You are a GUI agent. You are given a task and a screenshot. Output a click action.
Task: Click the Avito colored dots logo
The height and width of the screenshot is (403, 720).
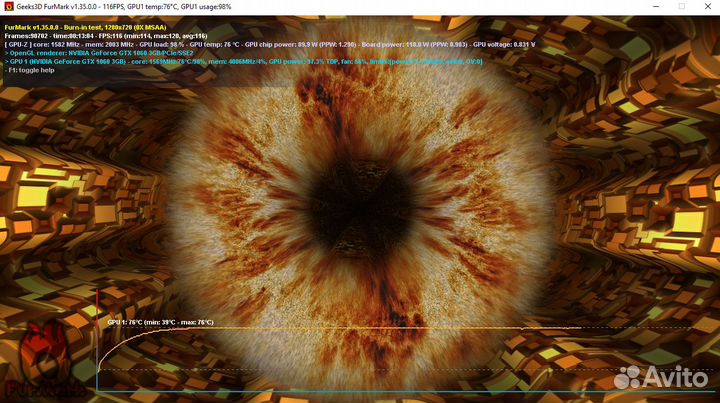tap(629, 378)
